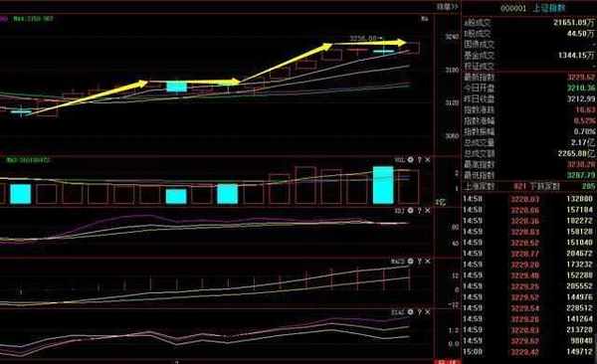The width and height of the screenshot is (597, 364).
Task: Close the KDJ indicator panel
Action: tap(428, 210)
